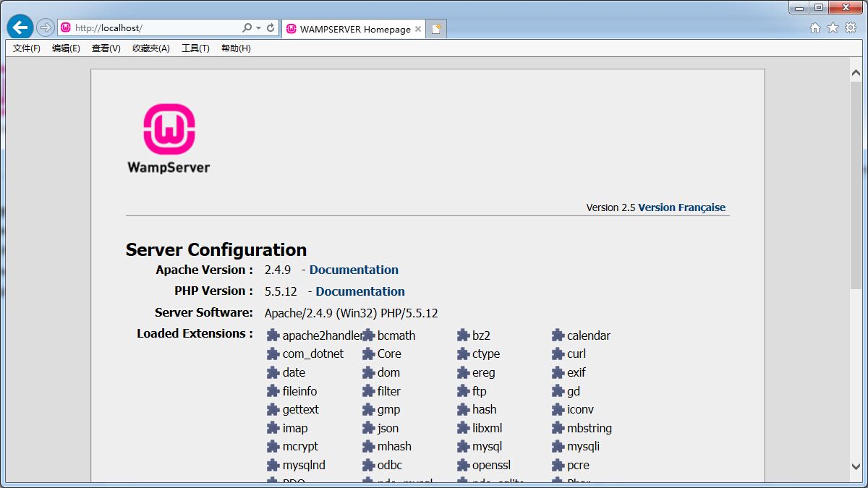Open a new tab with the blank tab button
868x488 pixels.
(436, 29)
